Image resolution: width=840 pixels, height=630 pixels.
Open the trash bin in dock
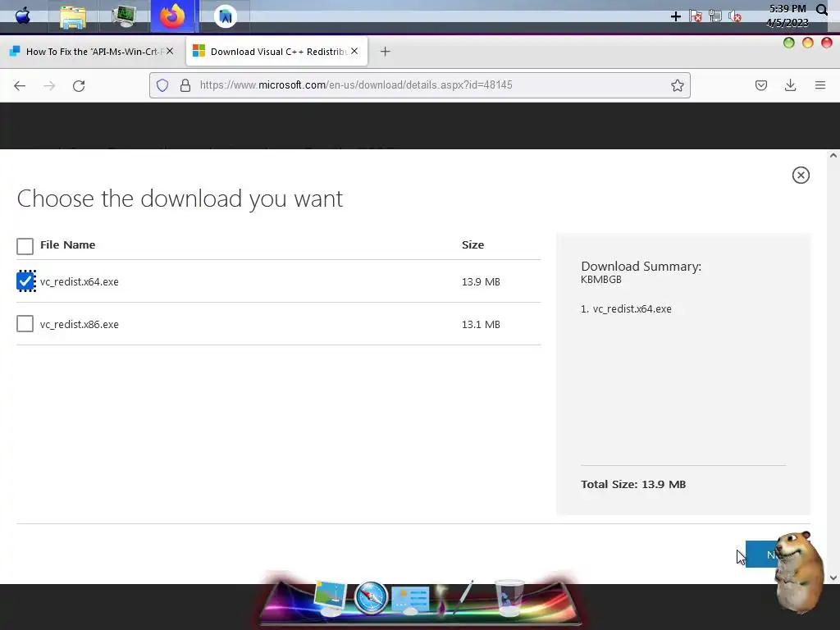pyautogui.click(x=509, y=597)
